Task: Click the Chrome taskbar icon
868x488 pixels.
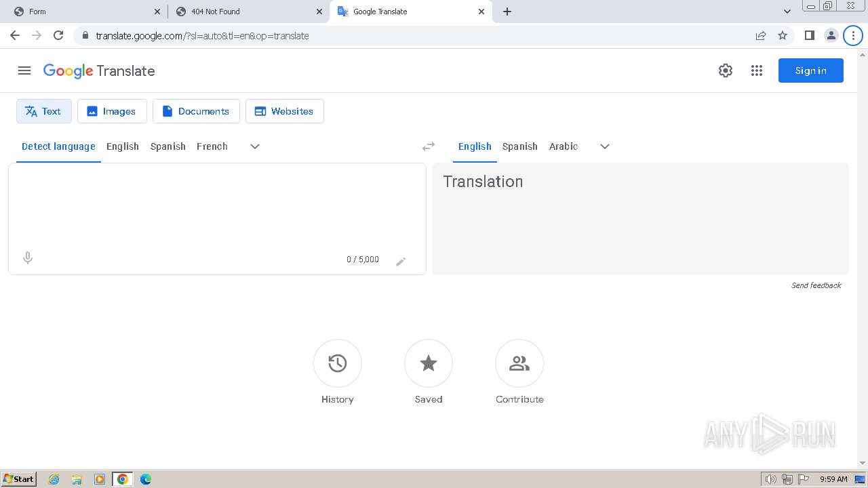Action: click(x=123, y=479)
